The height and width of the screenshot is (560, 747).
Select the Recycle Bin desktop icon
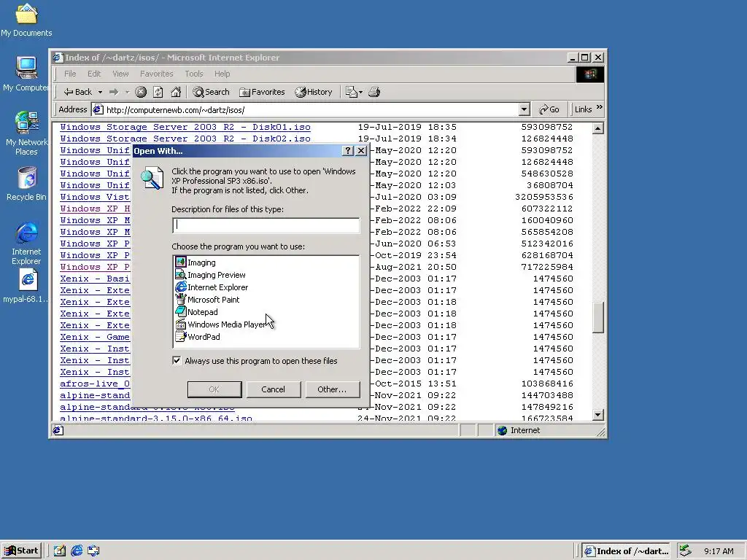(26, 184)
